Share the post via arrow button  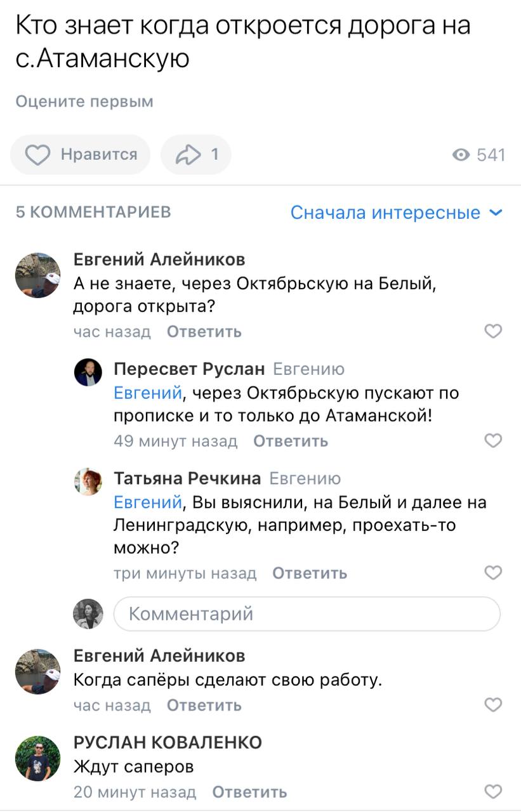click(x=195, y=155)
